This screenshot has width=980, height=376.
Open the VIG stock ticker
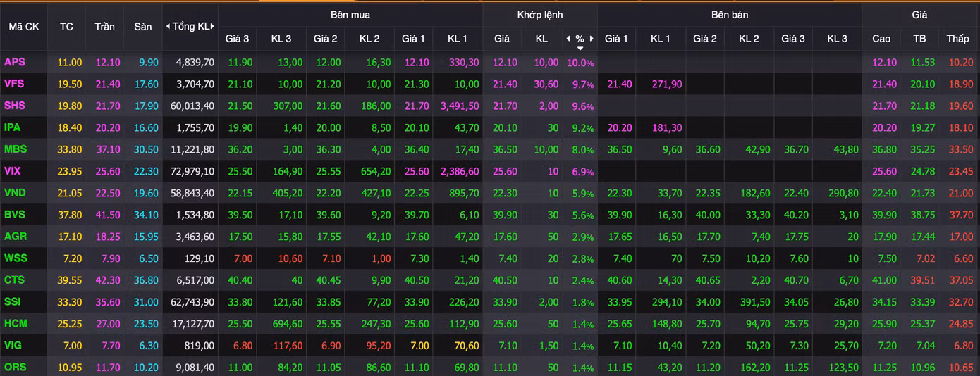[x=13, y=346]
